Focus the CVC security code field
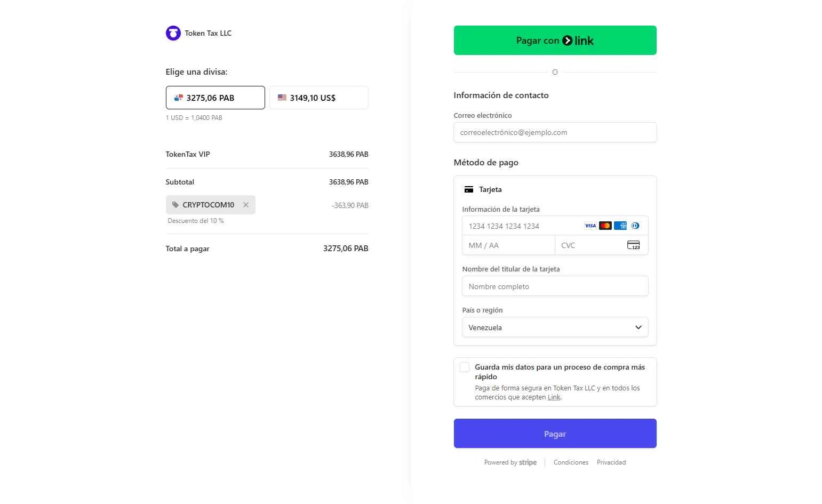This screenshot has width=822, height=504. (x=602, y=245)
